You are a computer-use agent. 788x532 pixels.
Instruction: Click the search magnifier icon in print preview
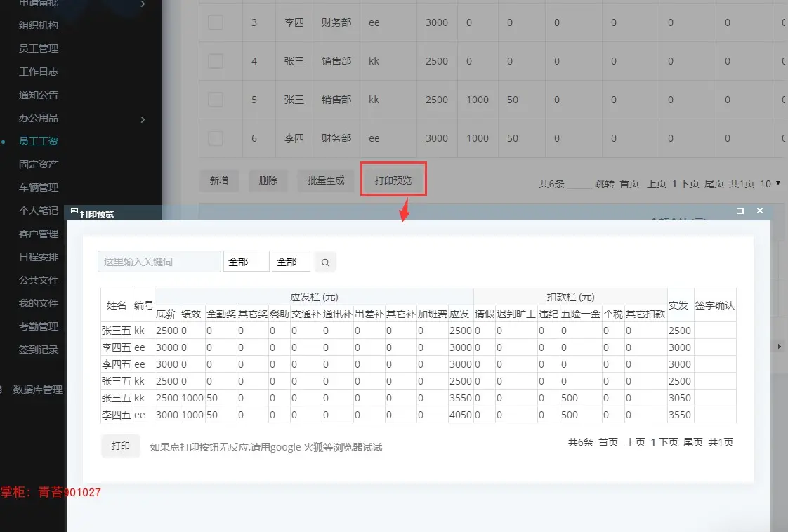pos(325,262)
